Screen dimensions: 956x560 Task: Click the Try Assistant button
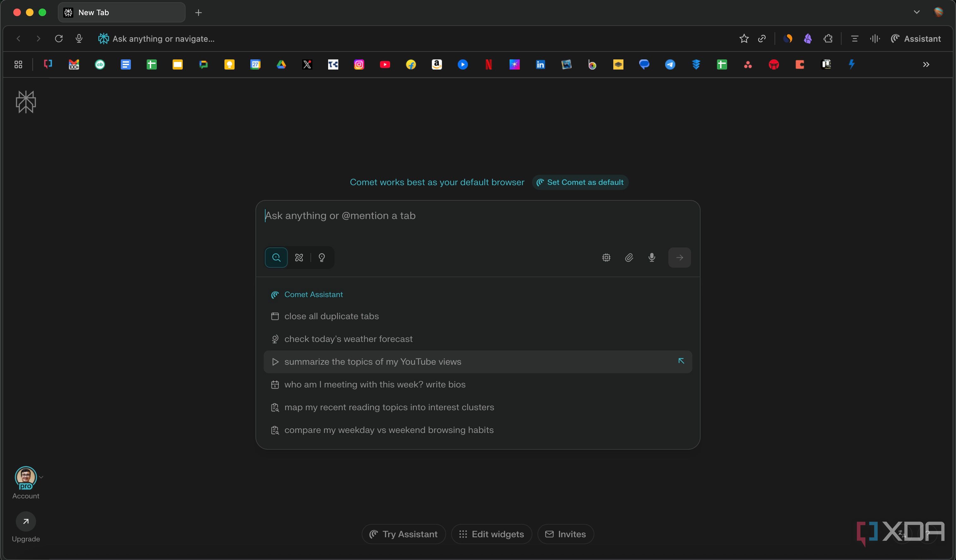pyautogui.click(x=404, y=534)
